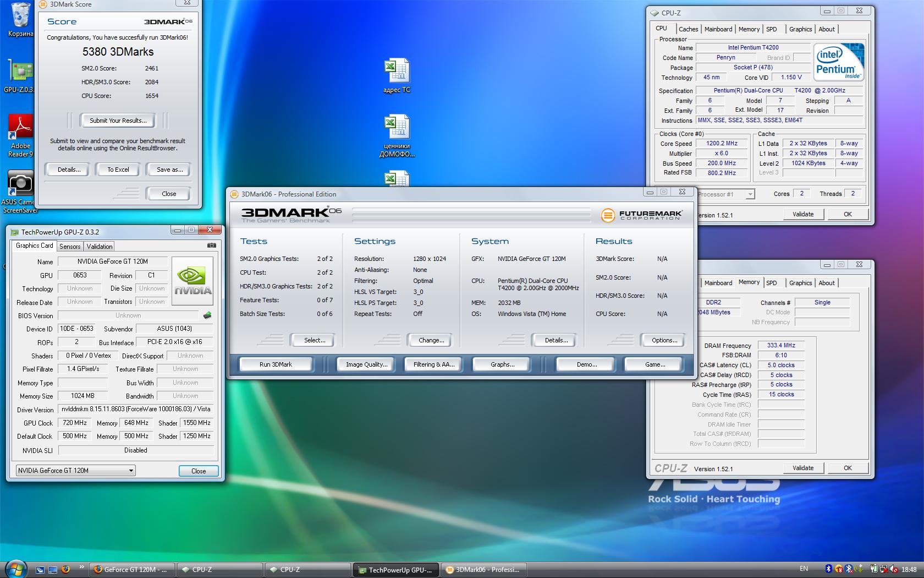
Task: Switch to the Validation tab in GPU-Z
Action: tap(100, 247)
